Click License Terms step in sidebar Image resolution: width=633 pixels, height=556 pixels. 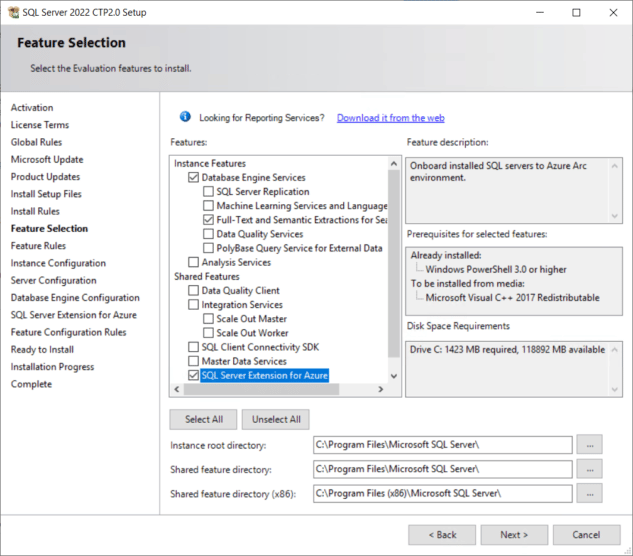[x=40, y=125]
